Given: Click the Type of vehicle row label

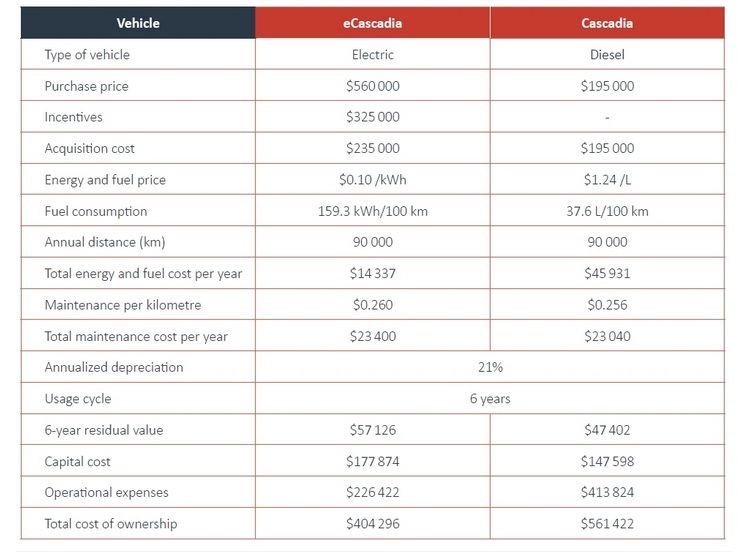Looking at the screenshot, I should coord(87,55).
